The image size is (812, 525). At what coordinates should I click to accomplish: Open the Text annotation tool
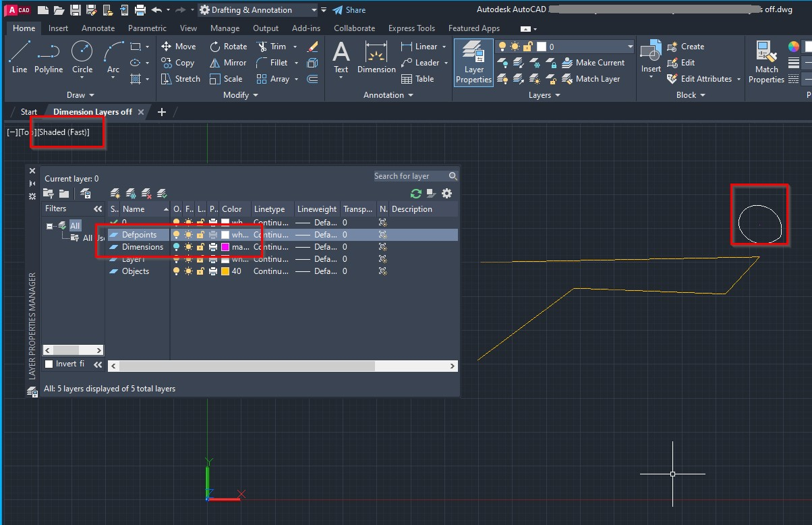341,57
